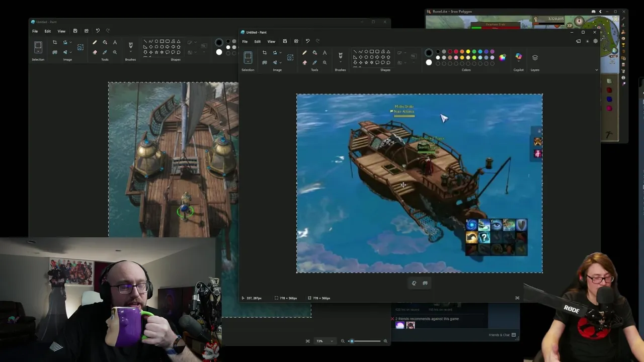Select the Pencil tool in front Paint window

tap(304, 53)
